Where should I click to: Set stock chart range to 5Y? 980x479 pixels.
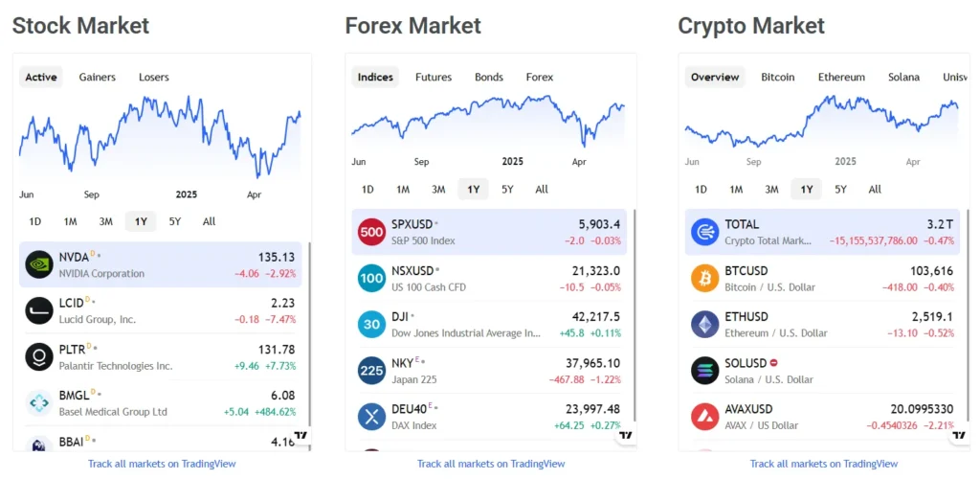point(174,221)
